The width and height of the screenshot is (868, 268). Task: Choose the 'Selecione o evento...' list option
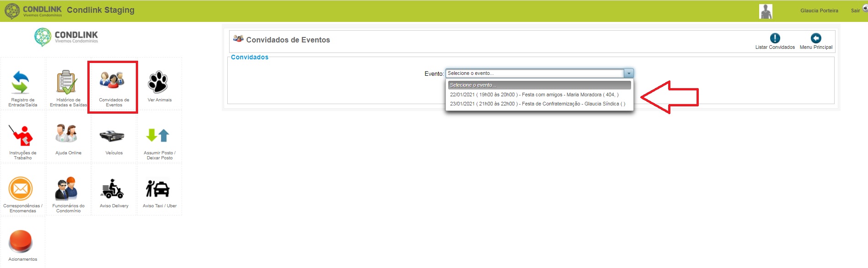539,85
